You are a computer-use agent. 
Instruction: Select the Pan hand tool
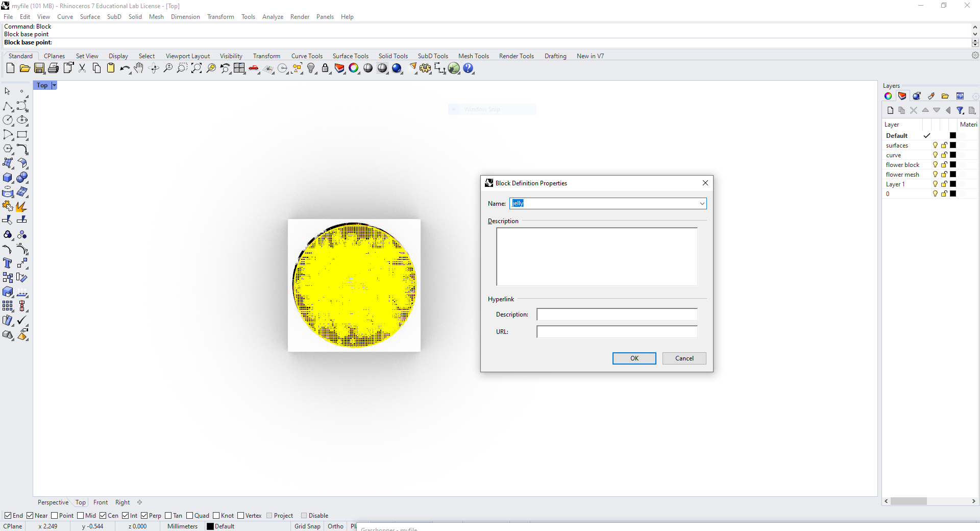coord(139,68)
